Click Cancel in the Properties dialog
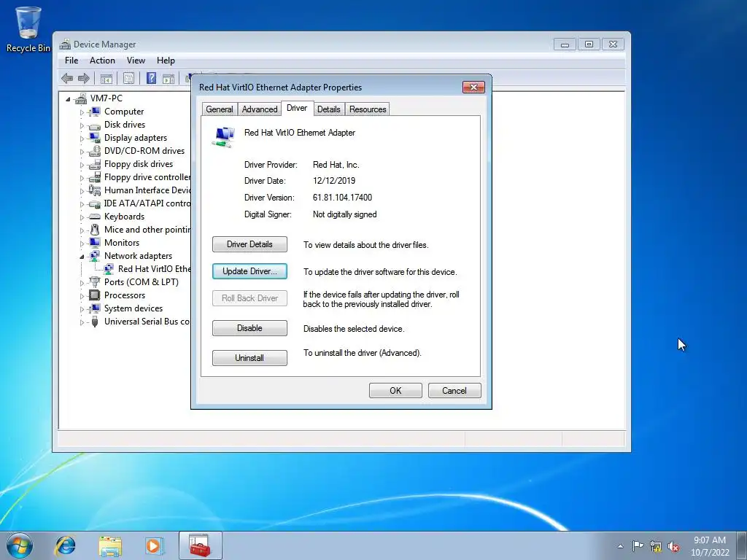The height and width of the screenshot is (560, 747). [454, 391]
